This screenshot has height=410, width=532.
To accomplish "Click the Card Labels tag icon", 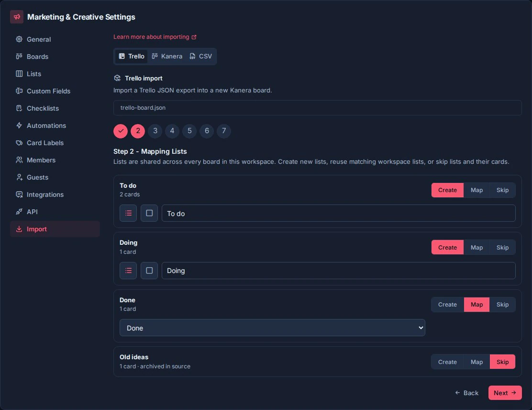I will point(19,143).
